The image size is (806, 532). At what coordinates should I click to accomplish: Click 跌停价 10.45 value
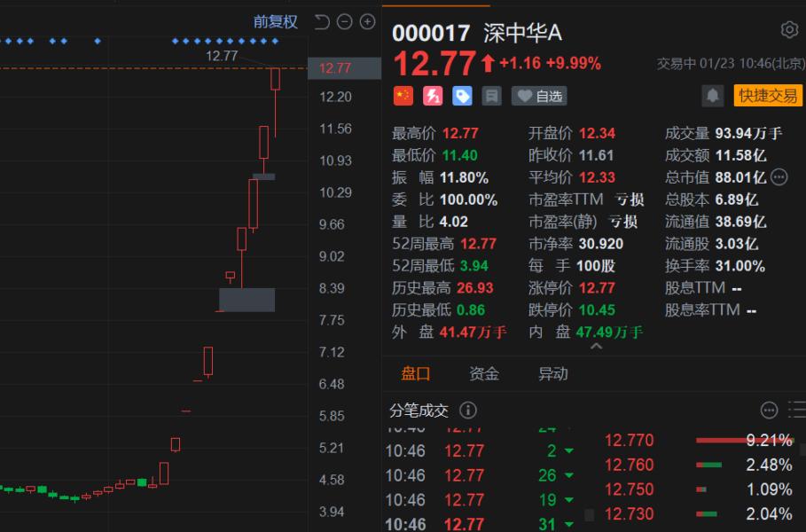[x=597, y=310]
